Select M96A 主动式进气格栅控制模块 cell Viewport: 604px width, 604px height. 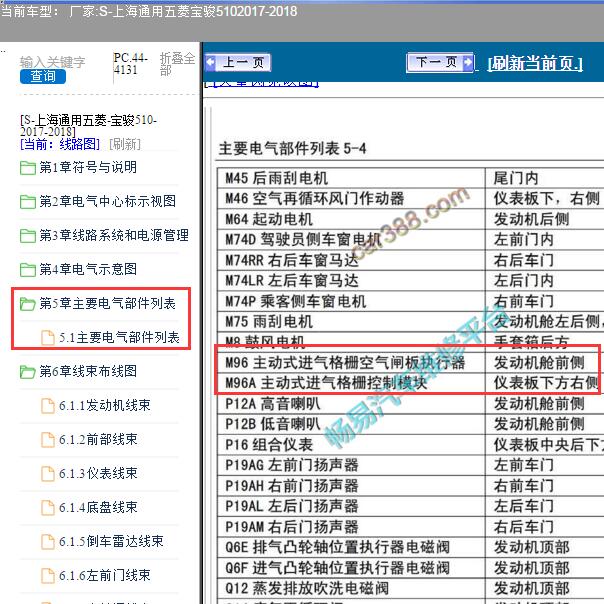[351, 383]
